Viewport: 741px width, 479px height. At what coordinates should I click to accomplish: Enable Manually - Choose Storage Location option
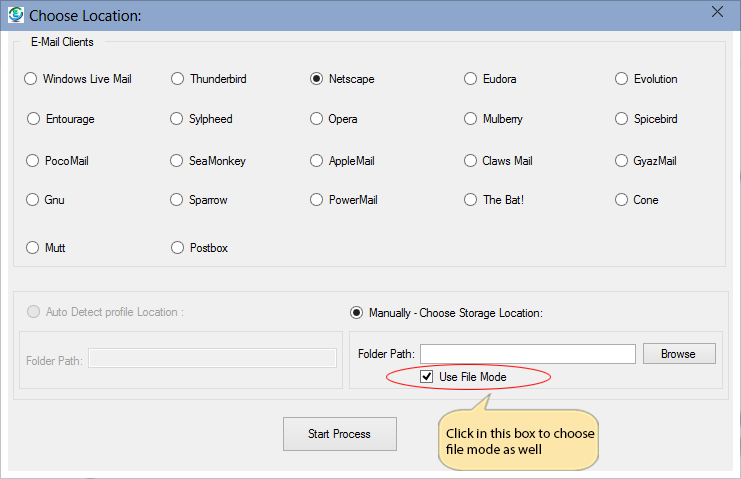[357, 313]
